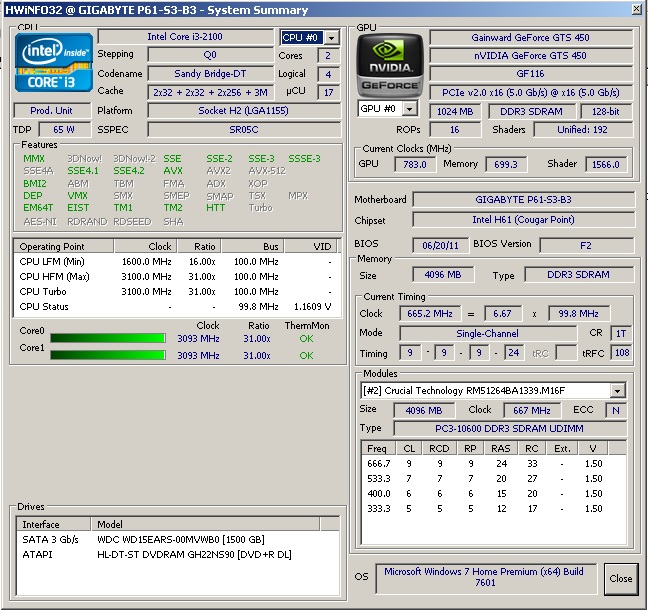Click the Operating Point column header
The image size is (648, 610).
pos(54,246)
